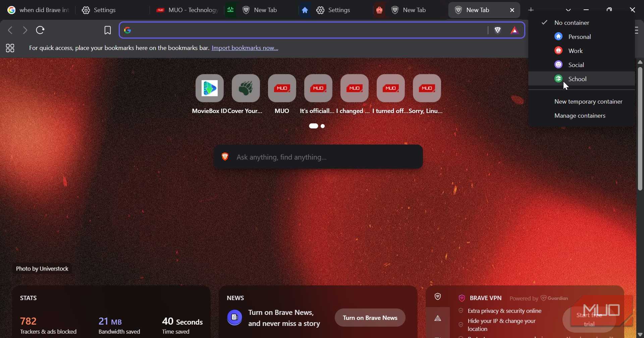Click Photo by Universtock credit
Screen dimensions: 644x338
tap(42, 269)
